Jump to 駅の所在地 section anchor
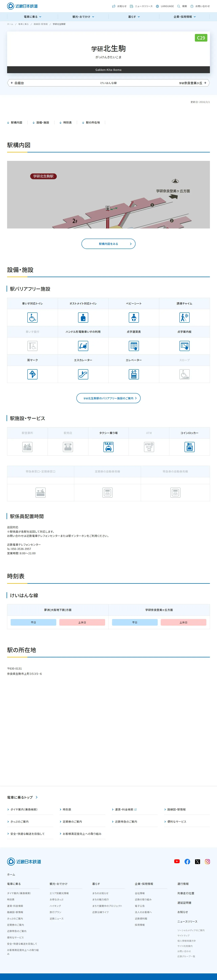Screen dimensions: 217x980 [91, 123]
